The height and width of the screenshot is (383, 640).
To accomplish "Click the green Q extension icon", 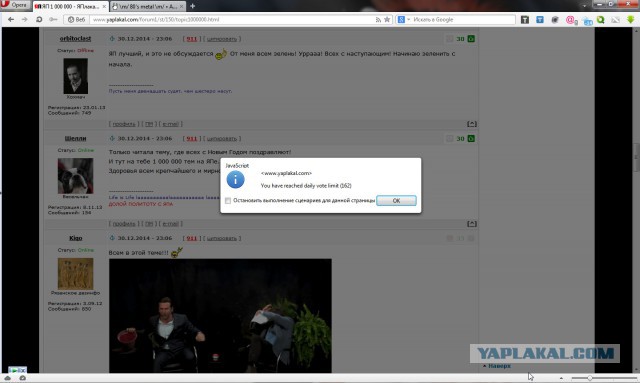I will [x=601, y=19].
